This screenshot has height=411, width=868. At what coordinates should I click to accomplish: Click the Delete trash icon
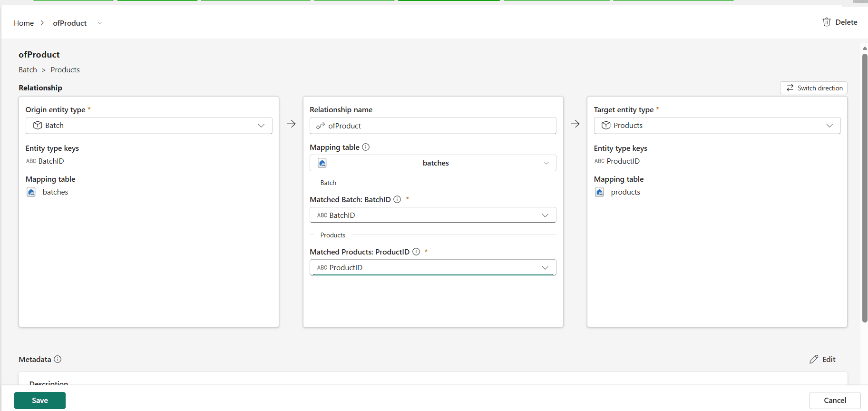tap(827, 22)
